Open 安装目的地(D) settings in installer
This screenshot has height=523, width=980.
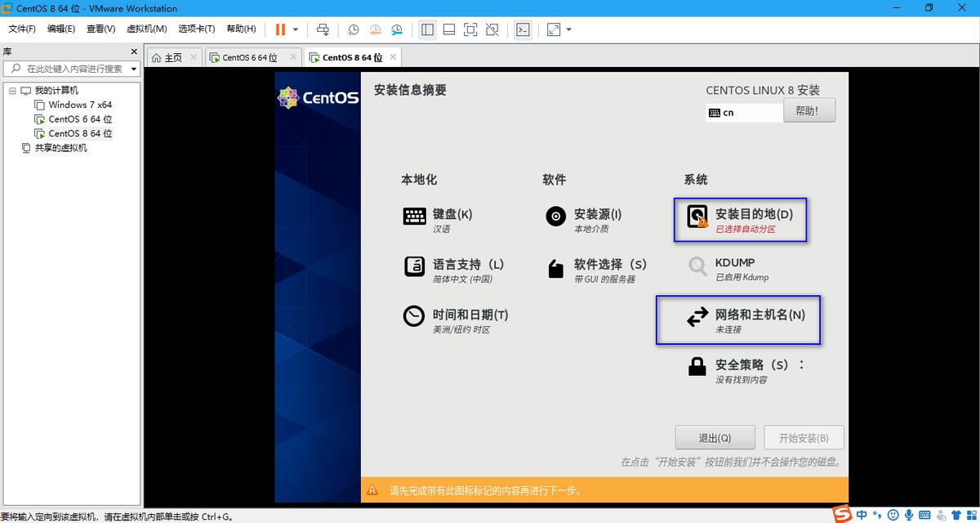click(739, 219)
